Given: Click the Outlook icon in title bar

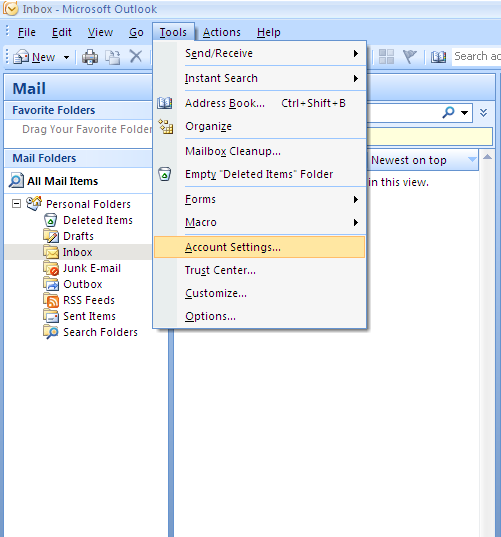Looking at the screenshot, I should tap(11, 9).
